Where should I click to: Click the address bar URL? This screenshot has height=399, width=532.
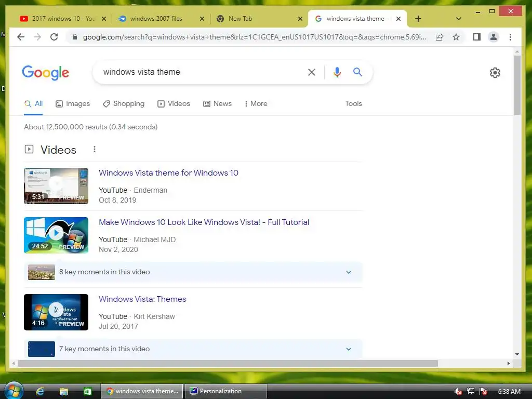[255, 37]
